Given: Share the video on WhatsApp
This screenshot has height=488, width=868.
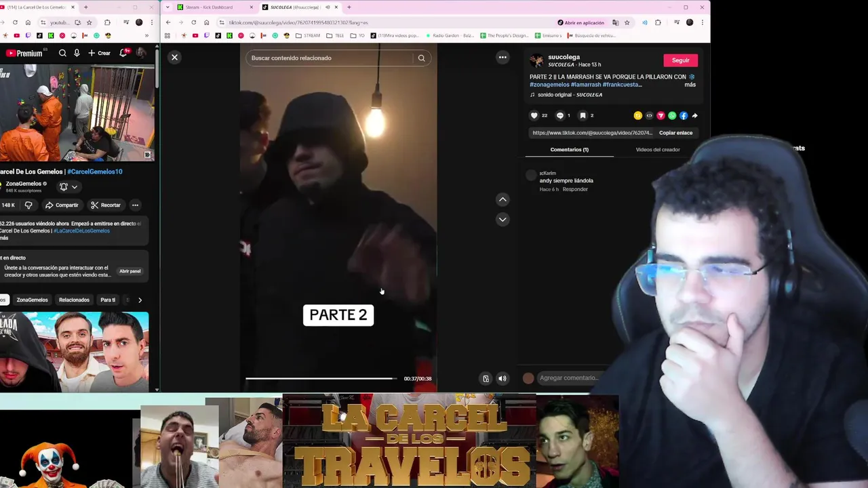Looking at the screenshot, I should pyautogui.click(x=672, y=116).
